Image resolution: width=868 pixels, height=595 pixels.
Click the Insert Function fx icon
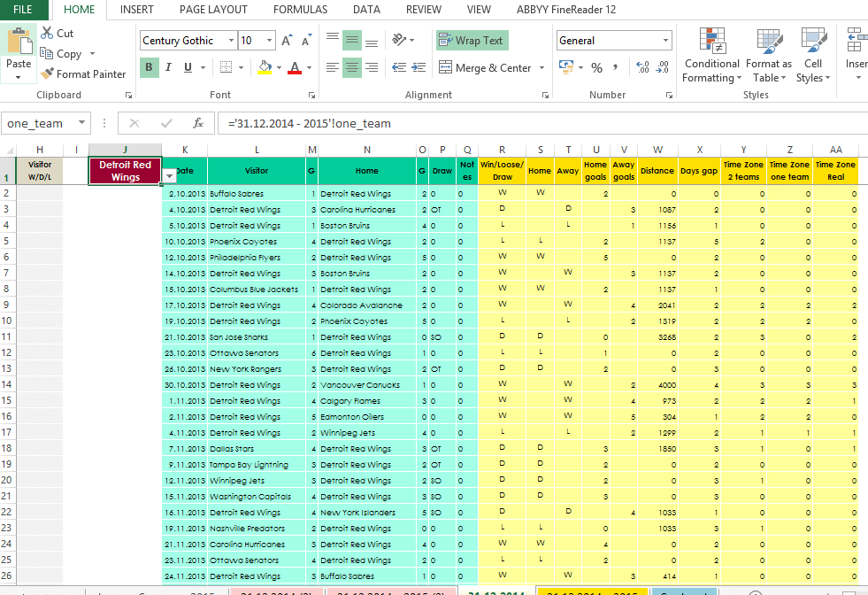[x=198, y=123]
